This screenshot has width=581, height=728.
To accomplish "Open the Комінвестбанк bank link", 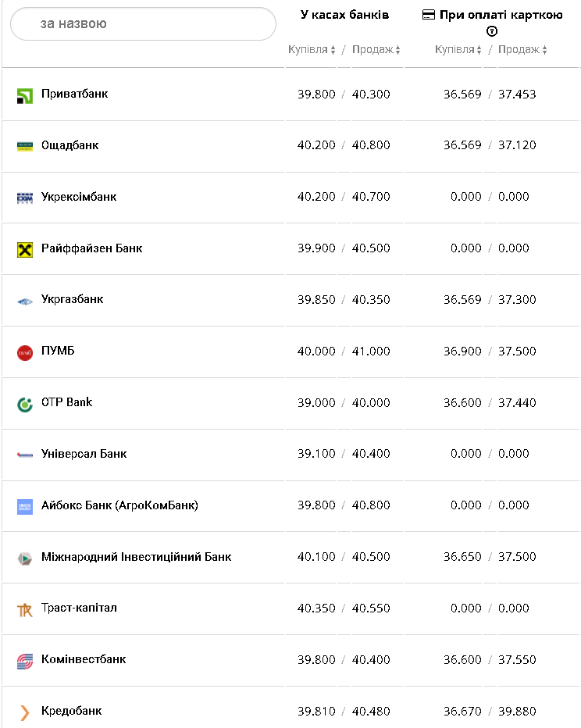I will tap(84, 659).
